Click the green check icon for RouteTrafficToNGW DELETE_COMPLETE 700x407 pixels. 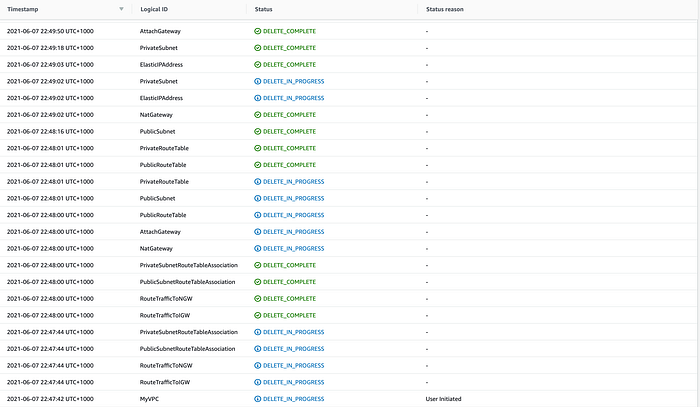tap(258, 299)
